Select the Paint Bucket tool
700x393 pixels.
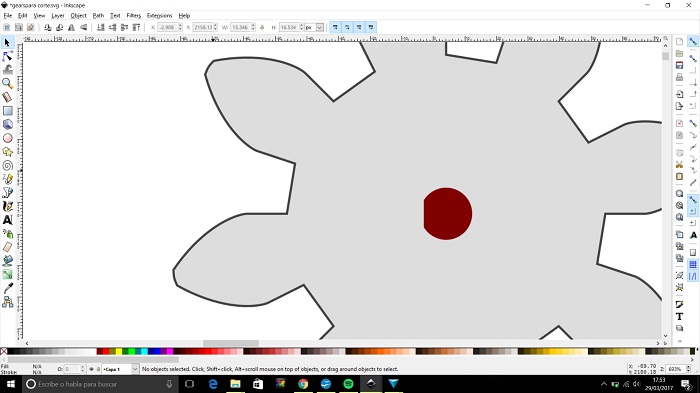7,261
